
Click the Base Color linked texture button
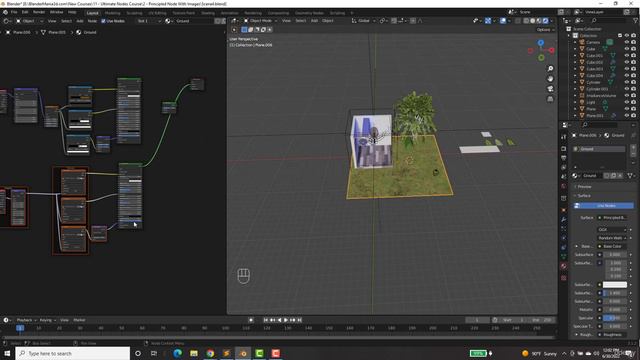612,246
